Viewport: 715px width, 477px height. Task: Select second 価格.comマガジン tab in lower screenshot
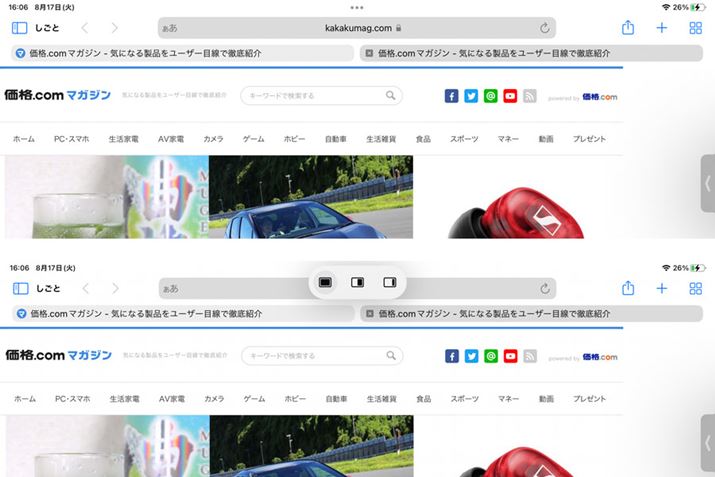pyautogui.click(x=532, y=314)
